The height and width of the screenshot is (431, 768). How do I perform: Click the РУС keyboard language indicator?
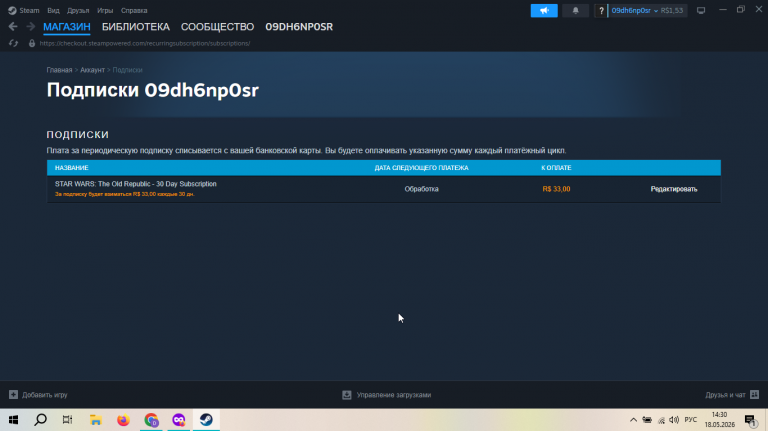coord(691,420)
